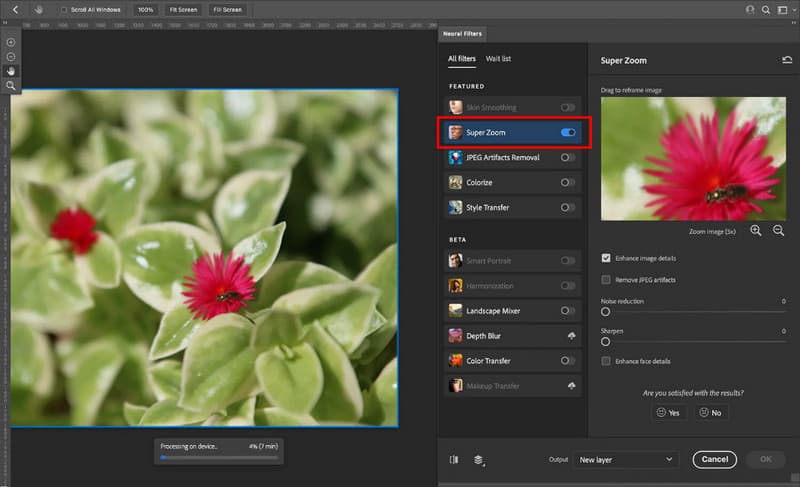The height and width of the screenshot is (487, 800).
Task: Select the zoom-in tool in left toolbar
Action: coord(11,42)
